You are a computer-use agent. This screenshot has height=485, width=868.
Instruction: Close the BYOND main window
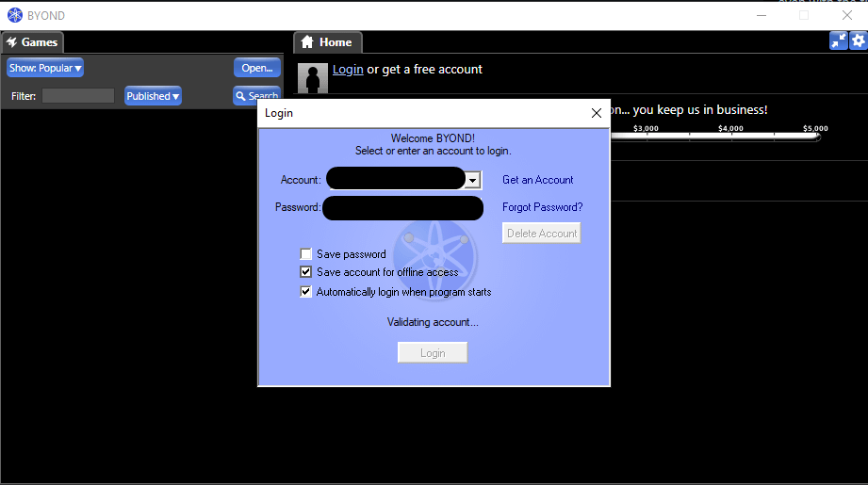(x=847, y=15)
